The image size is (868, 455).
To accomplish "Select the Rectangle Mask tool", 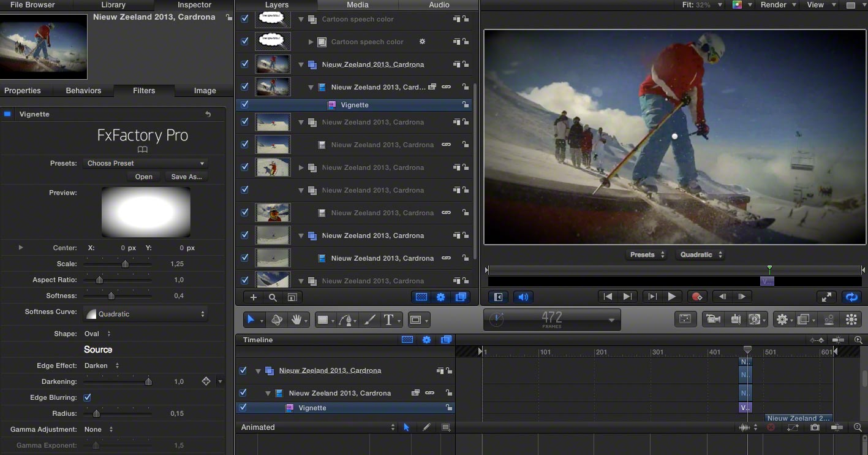I will (x=416, y=319).
